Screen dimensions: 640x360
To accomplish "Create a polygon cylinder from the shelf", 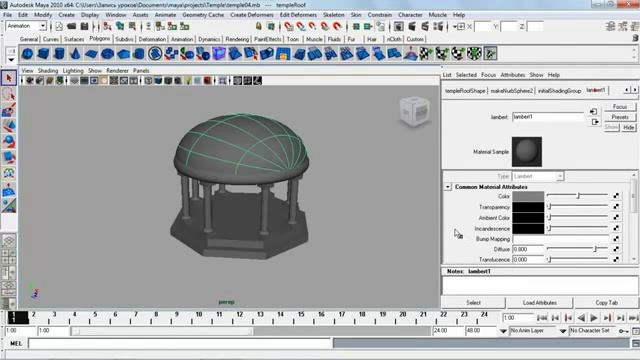I will point(60,53).
